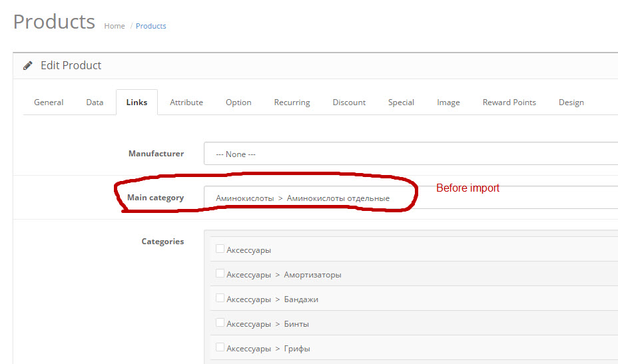Switch to the Image tab
The height and width of the screenshot is (364, 618).
[448, 102]
